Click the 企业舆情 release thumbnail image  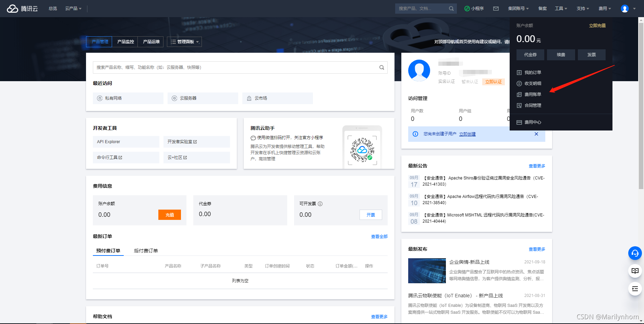(x=427, y=271)
